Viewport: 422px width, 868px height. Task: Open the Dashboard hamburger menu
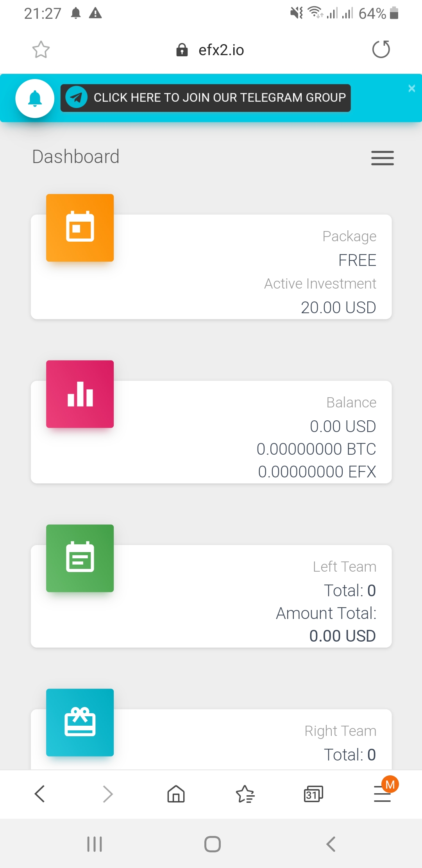coord(382,158)
